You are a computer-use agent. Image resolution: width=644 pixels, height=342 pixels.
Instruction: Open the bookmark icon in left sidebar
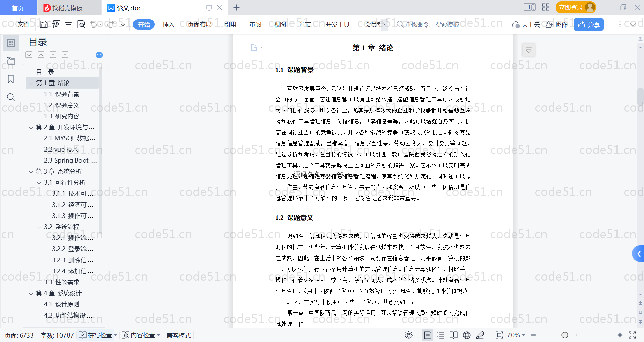[x=11, y=79]
